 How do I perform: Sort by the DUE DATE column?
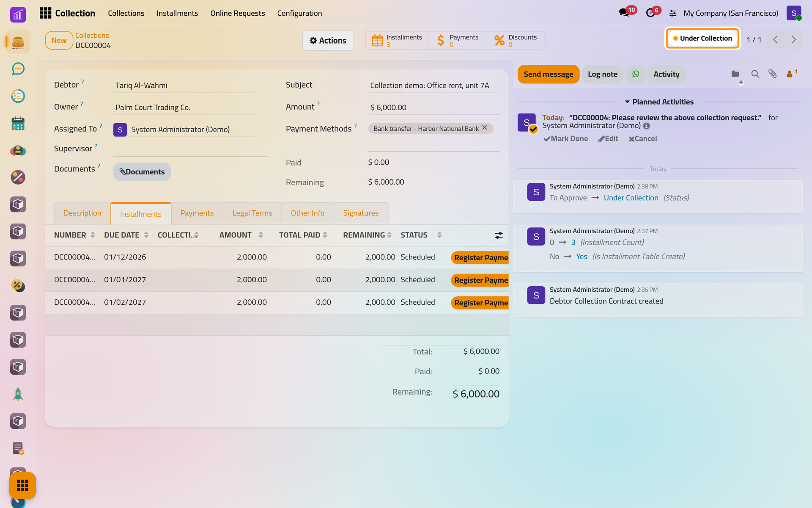(x=126, y=235)
